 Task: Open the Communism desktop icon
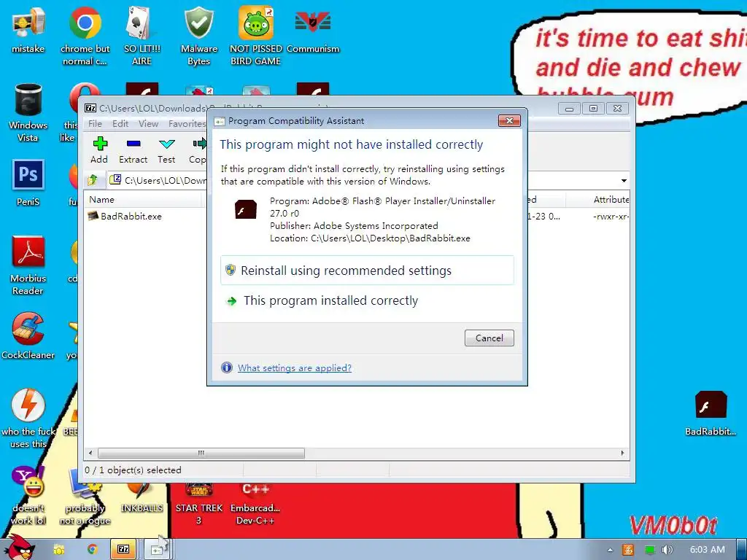[312, 29]
